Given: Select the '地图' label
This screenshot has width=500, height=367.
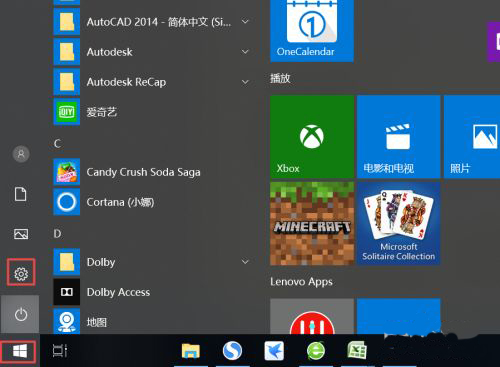Looking at the screenshot, I should 97,322.
